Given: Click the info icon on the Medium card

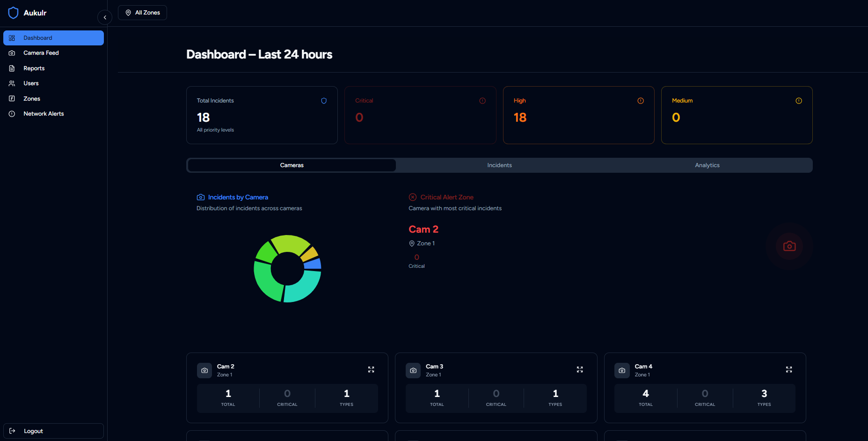Looking at the screenshot, I should point(799,101).
